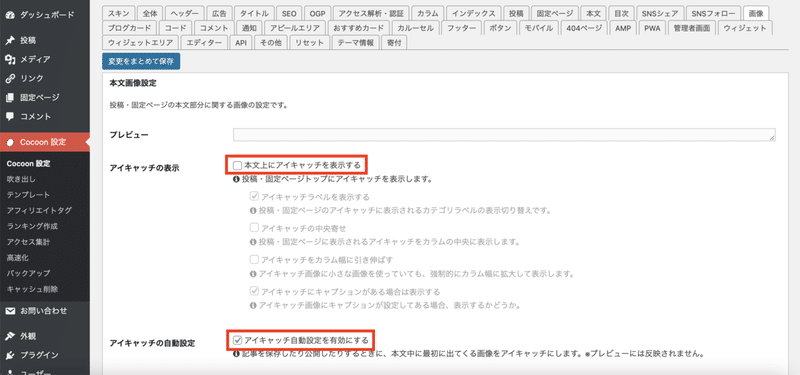Click the pushpin icon for 投稿
Viewport: 800px width, 375px height.
tap(10, 40)
